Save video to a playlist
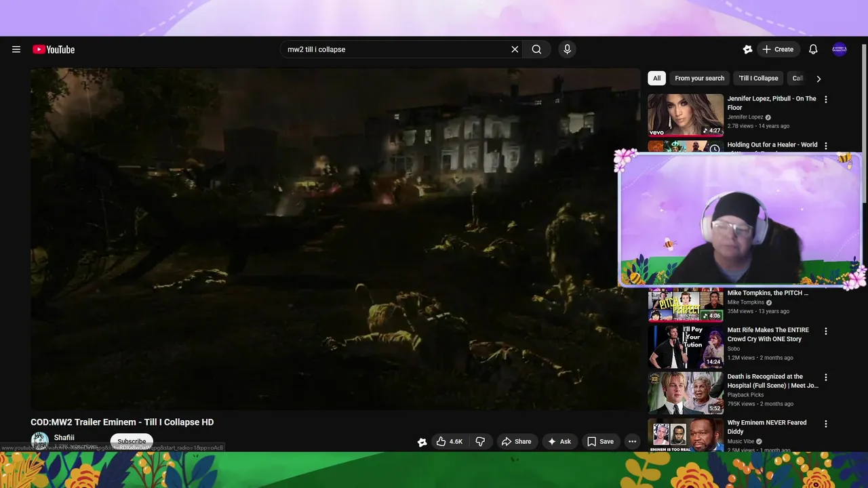 pos(600,441)
